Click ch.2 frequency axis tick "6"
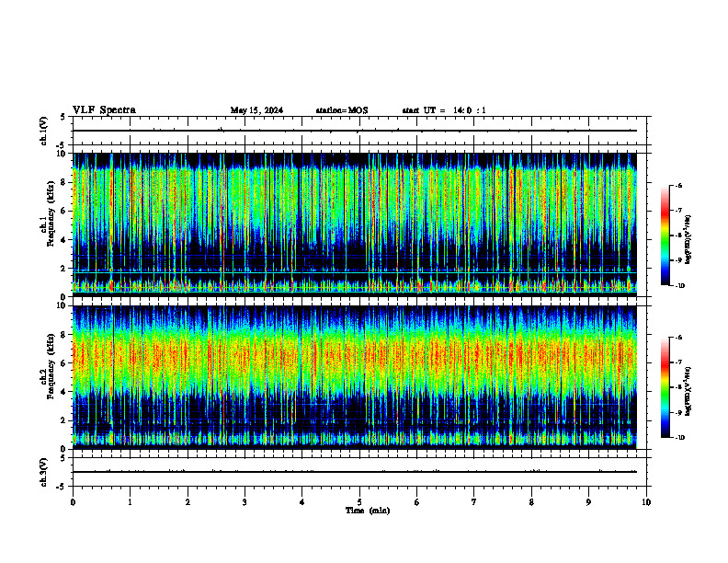The width and height of the screenshot is (728, 563). [64, 363]
